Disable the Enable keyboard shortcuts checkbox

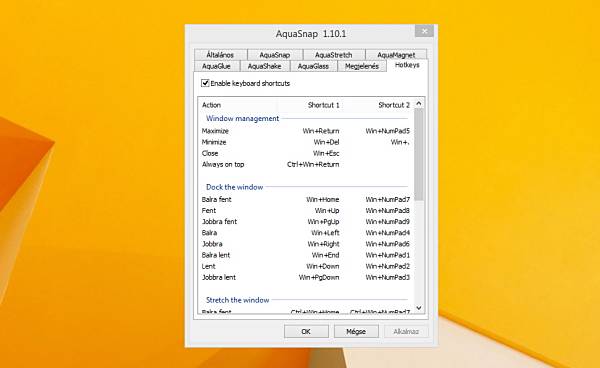coord(205,83)
